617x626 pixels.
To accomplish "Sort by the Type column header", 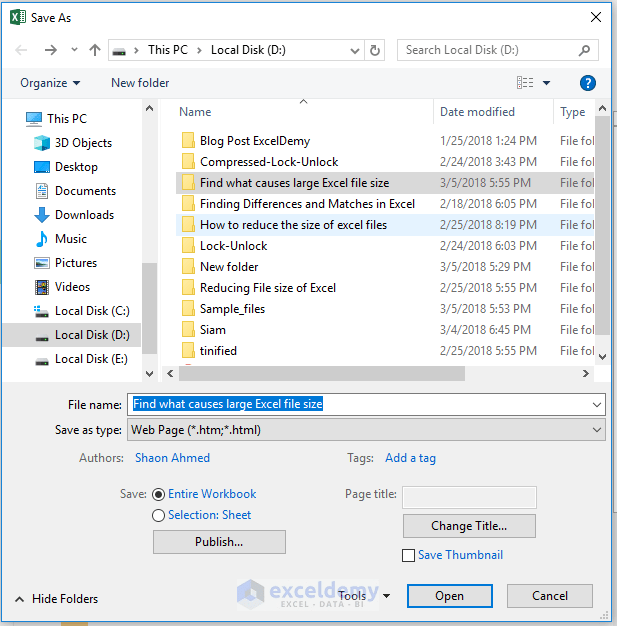I will tap(573, 112).
